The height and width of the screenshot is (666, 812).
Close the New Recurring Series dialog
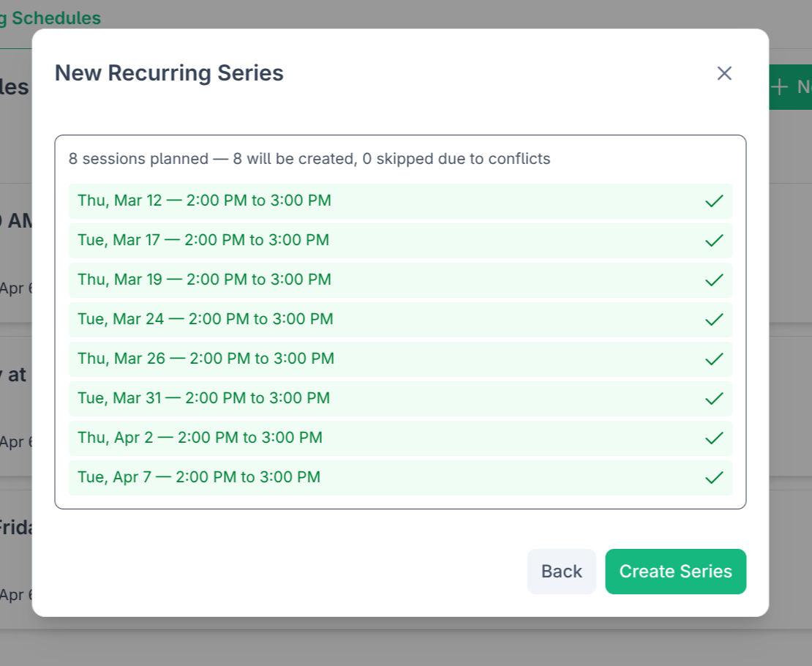pyautogui.click(x=723, y=73)
